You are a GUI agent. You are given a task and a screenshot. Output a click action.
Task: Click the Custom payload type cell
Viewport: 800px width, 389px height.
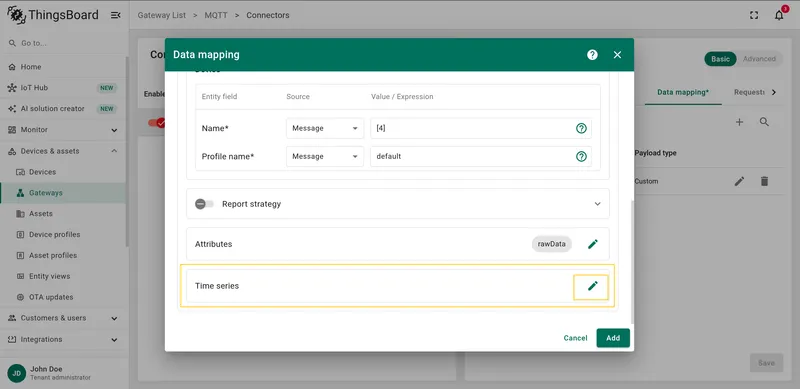coord(646,181)
